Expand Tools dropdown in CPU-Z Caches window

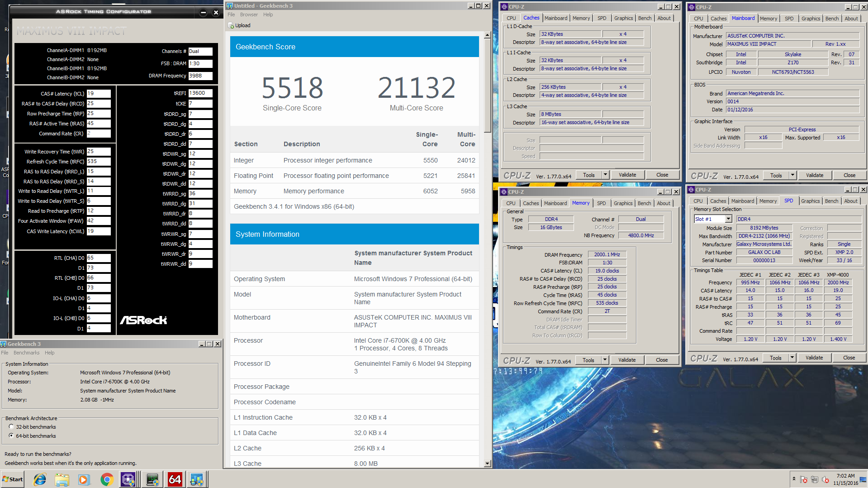click(x=605, y=175)
